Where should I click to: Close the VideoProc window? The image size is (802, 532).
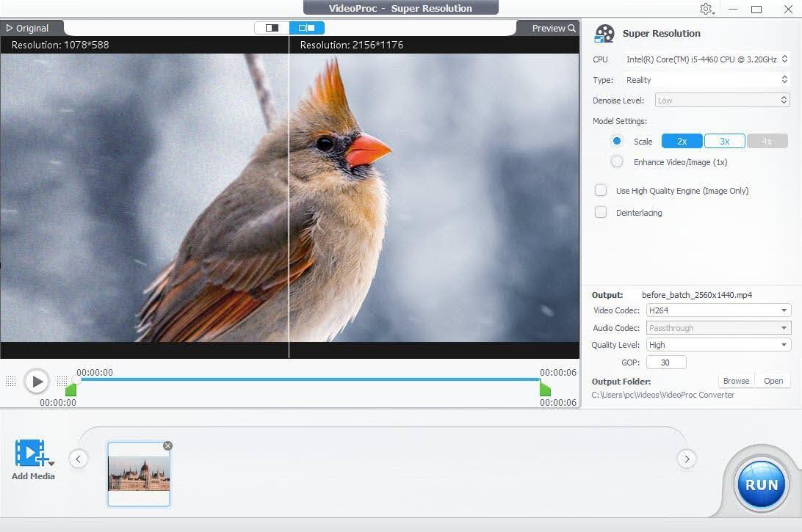click(788, 9)
